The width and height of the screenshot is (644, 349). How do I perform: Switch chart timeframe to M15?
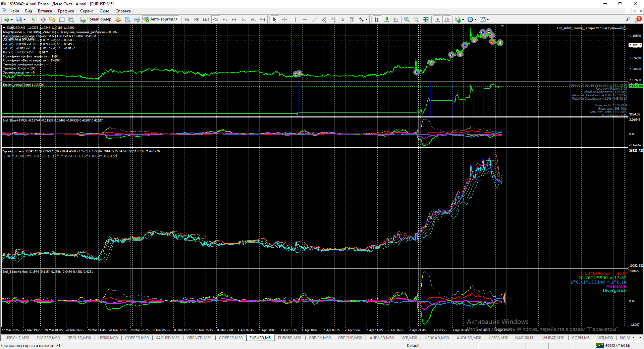point(206,19)
